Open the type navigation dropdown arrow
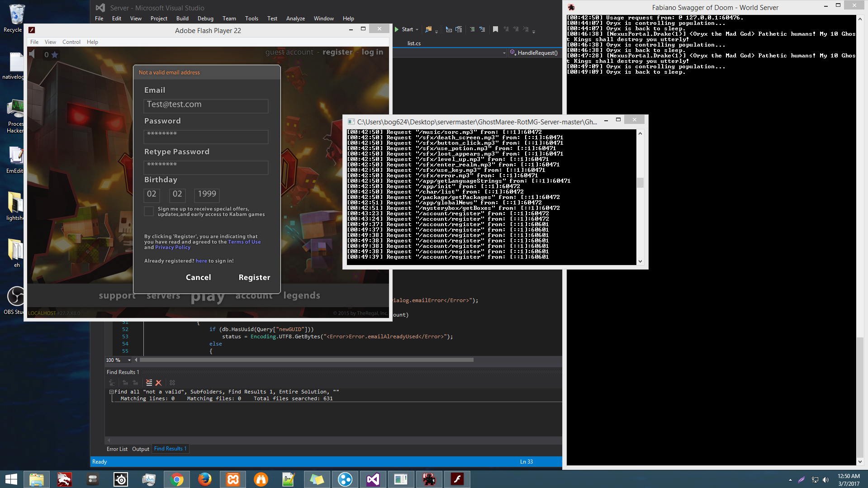This screenshot has width=868, height=488. click(x=504, y=53)
